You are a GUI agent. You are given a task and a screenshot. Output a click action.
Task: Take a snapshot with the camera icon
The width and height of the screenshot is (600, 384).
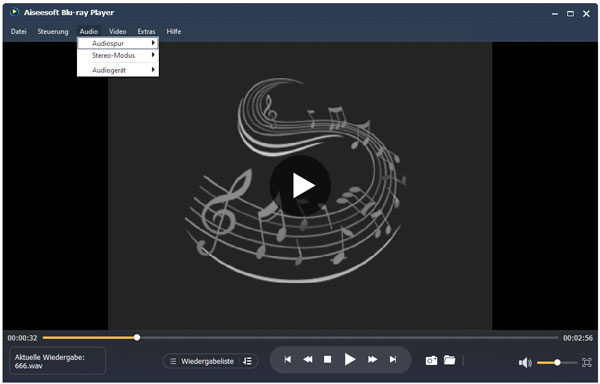click(431, 360)
